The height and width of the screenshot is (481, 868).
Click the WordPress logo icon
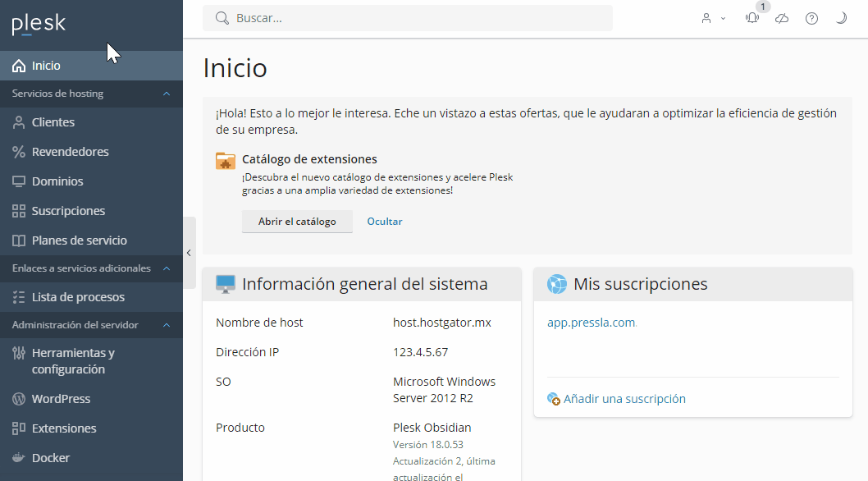click(19, 399)
